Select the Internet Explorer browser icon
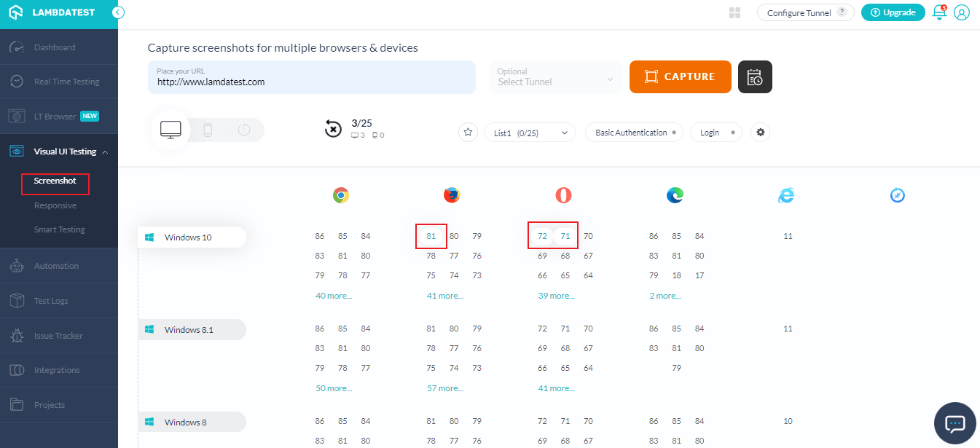 (786, 194)
